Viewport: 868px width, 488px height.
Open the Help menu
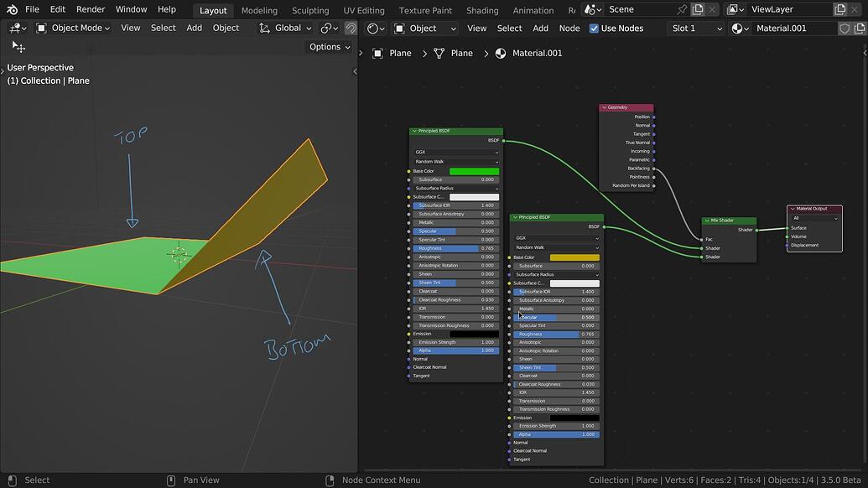tap(167, 9)
